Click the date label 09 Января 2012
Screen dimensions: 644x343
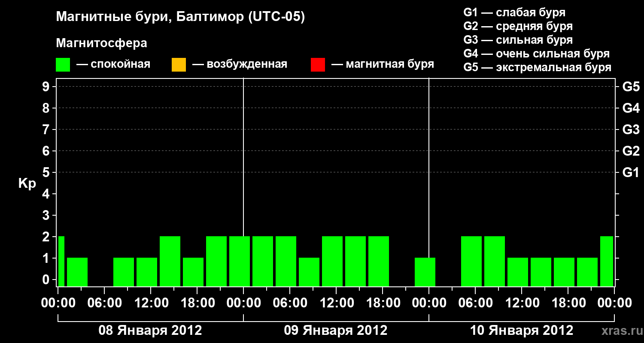click(x=336, y=331)
